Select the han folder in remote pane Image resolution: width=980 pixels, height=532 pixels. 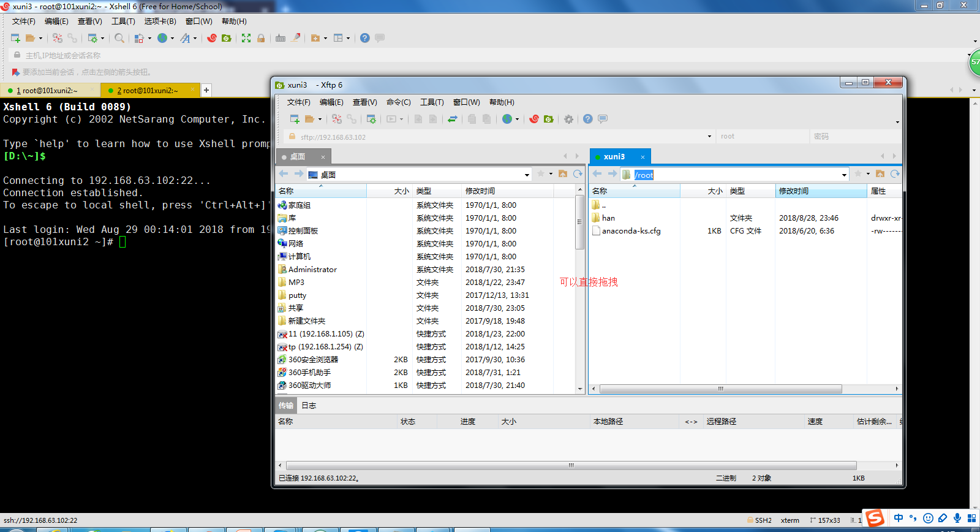pos(608,218)
